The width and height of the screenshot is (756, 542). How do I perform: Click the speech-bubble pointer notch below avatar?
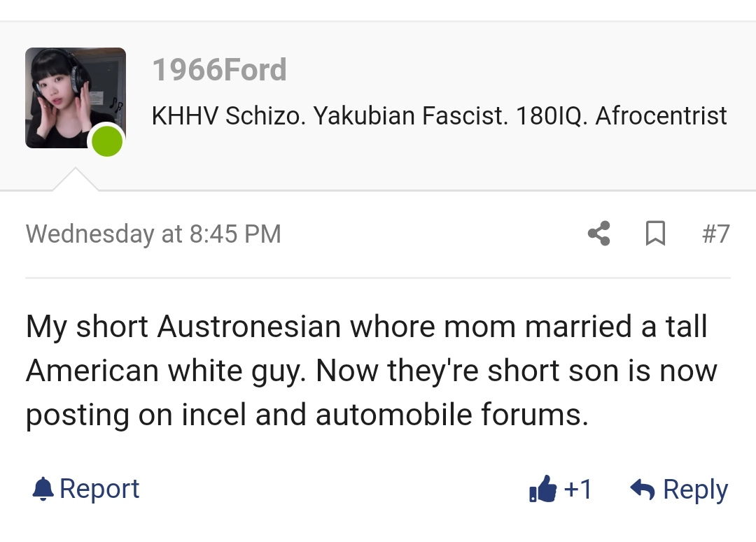click(75, 180)
